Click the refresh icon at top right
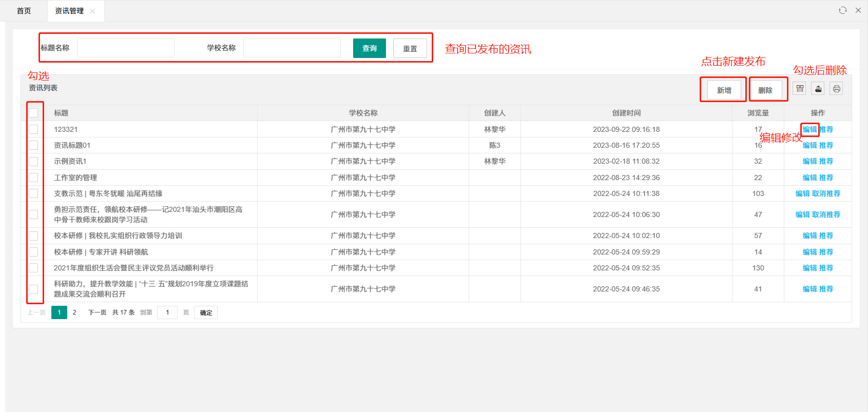Viewport: 868px width, 412px height. tap(842, 10)
